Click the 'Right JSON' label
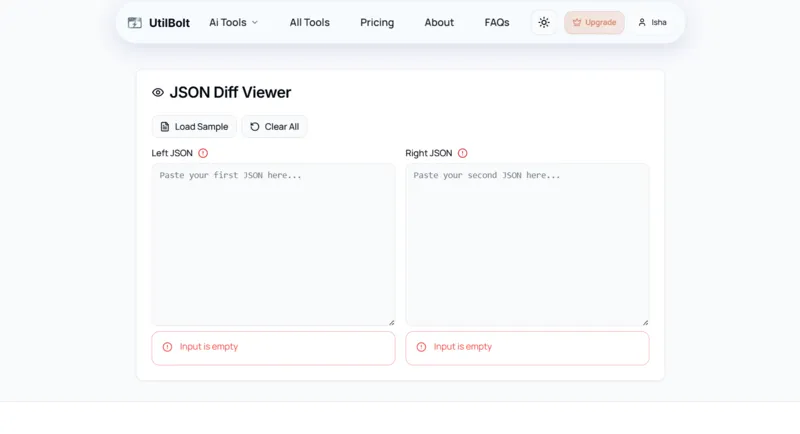Viewport: 800px width, 434px height. click(429, 153)
